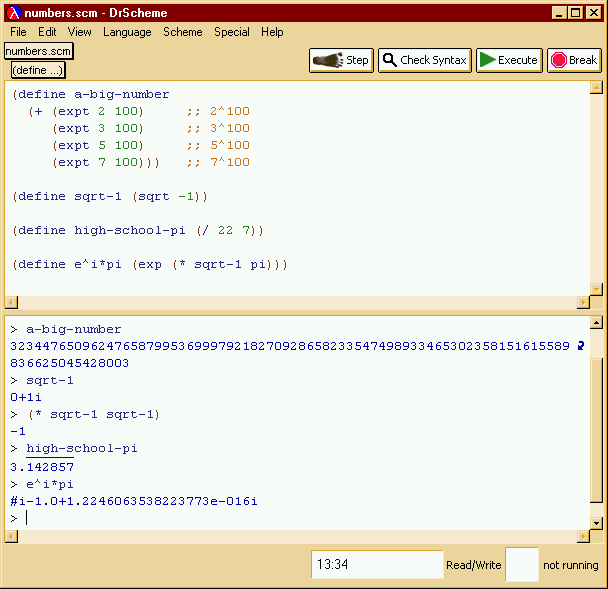Click '(define e^i*pi' definition line
This screenshot has height=589, width=608.
(x=150, y=265)
